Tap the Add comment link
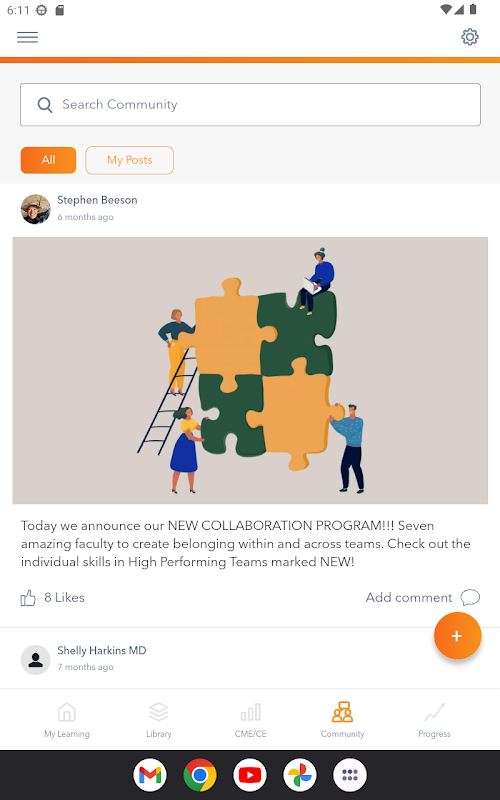The image size is (500, 800). coord(409,597)
